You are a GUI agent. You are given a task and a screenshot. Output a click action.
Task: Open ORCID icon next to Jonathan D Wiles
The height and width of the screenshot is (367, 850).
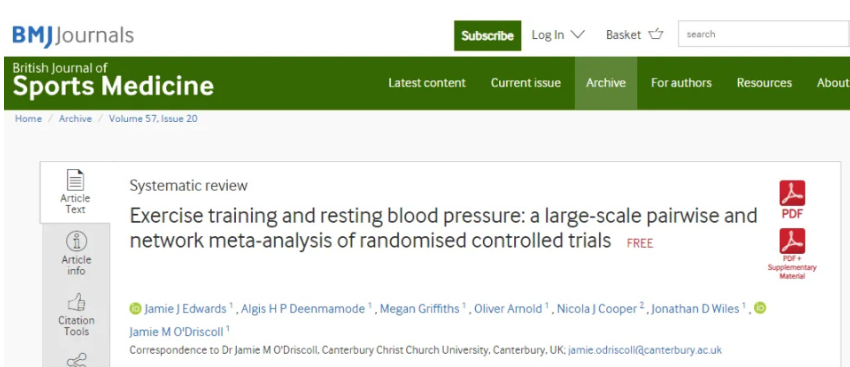click(760, 308)
